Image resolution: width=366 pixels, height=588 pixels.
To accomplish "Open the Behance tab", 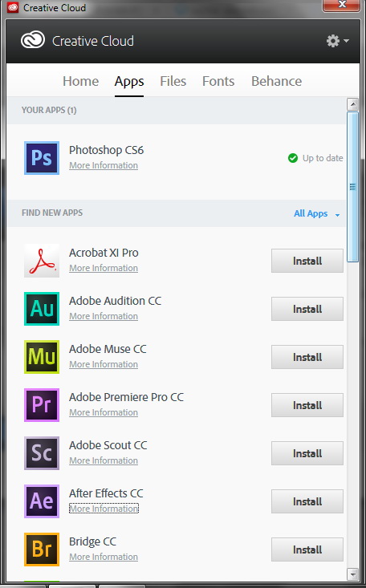I will tap(277, 81).
